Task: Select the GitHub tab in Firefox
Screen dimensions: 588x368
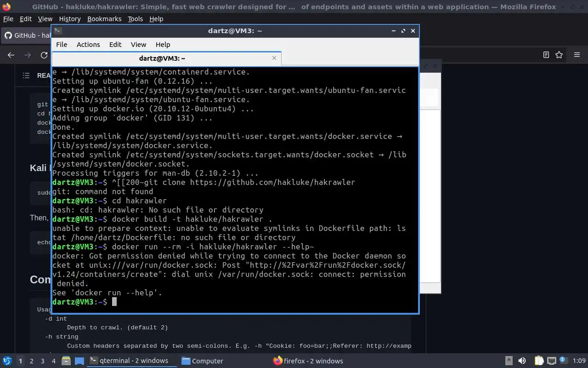Action: (x=27, y=35)
